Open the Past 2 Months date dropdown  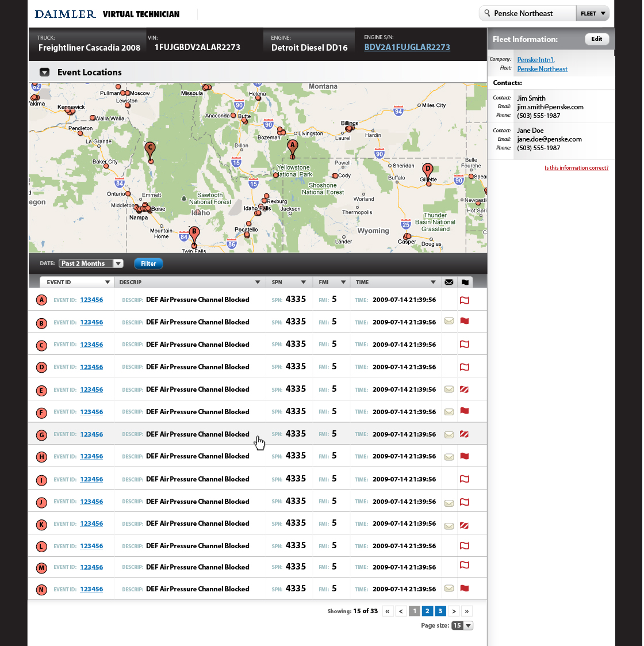pos(91,263)
